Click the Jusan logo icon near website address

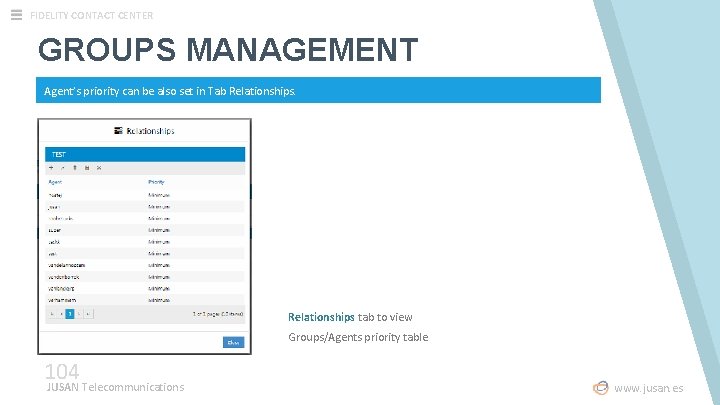coord(601,388)
